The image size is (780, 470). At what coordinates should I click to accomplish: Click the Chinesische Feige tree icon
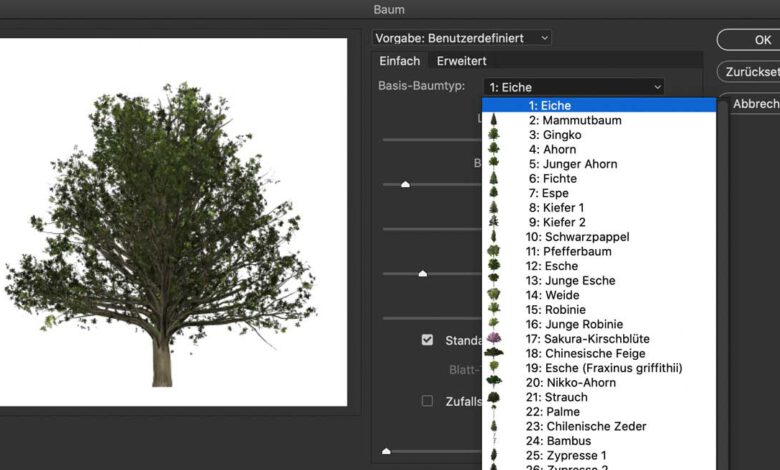point(494,354)
